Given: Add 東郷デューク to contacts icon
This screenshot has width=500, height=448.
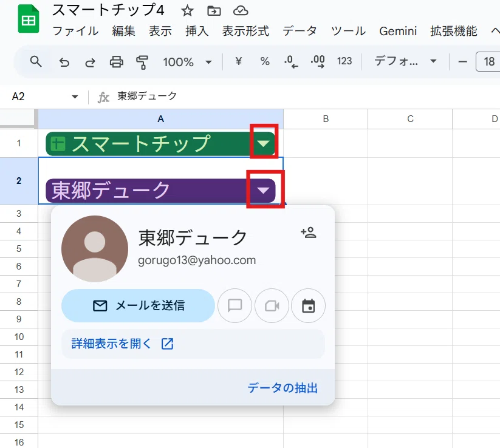Looking at the screenshot, I should click(x=309, y=232).
